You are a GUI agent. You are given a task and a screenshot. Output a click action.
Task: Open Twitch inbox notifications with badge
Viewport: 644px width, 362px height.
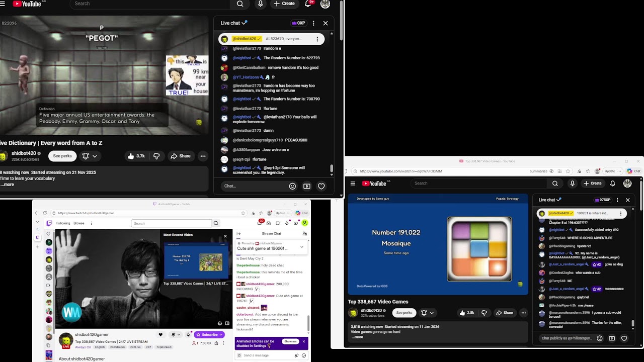point(260,223)
